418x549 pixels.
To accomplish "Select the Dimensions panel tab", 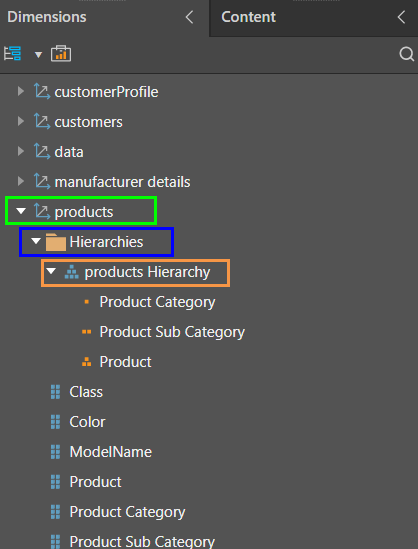I will (x=47, y=17).
